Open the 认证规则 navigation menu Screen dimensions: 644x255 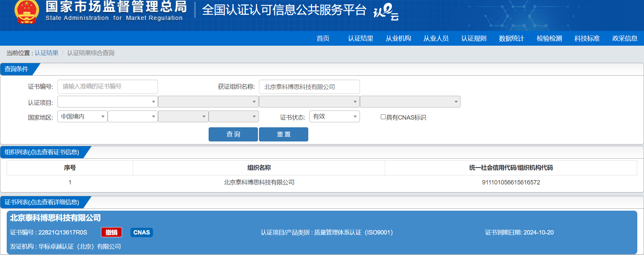[x=474, y=38]
